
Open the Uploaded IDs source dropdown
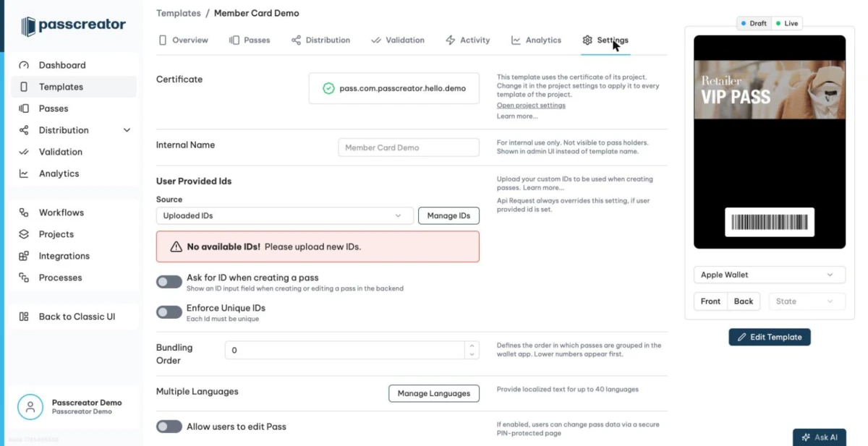[285, 215]
